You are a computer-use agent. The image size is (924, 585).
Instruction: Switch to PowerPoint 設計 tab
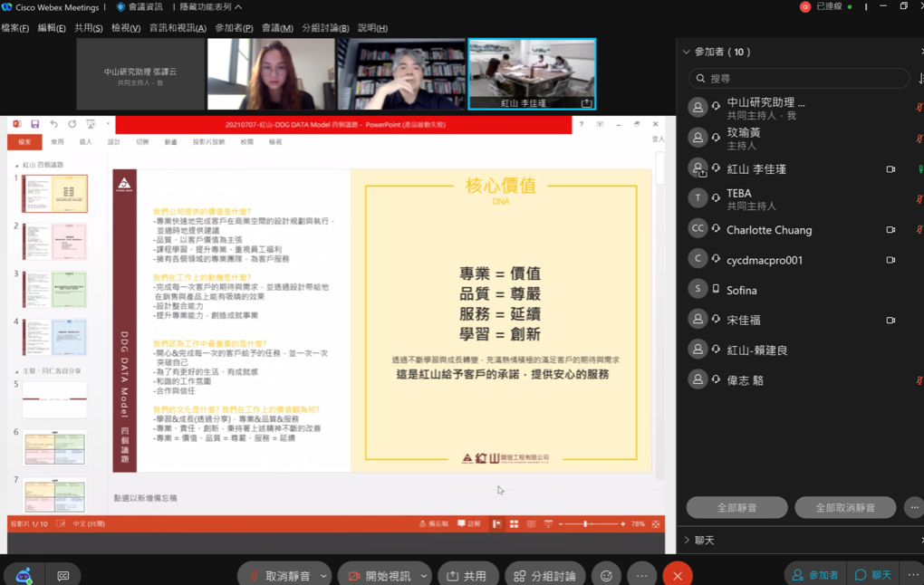coord(114,142)
